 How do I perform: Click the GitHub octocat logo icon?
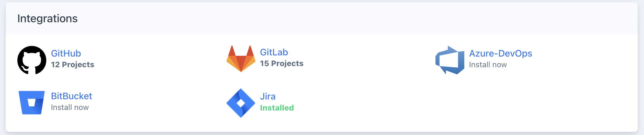point(32,60)
